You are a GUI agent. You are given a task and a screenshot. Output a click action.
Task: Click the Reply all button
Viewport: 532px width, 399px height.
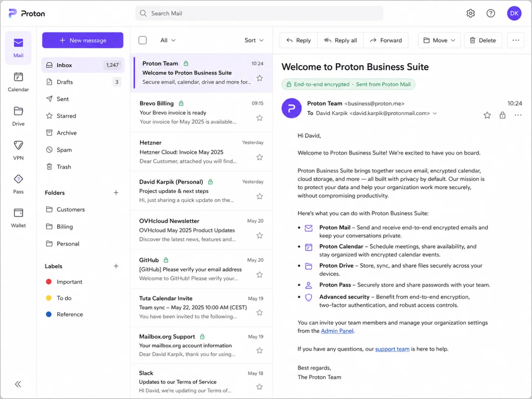point(341,40)
